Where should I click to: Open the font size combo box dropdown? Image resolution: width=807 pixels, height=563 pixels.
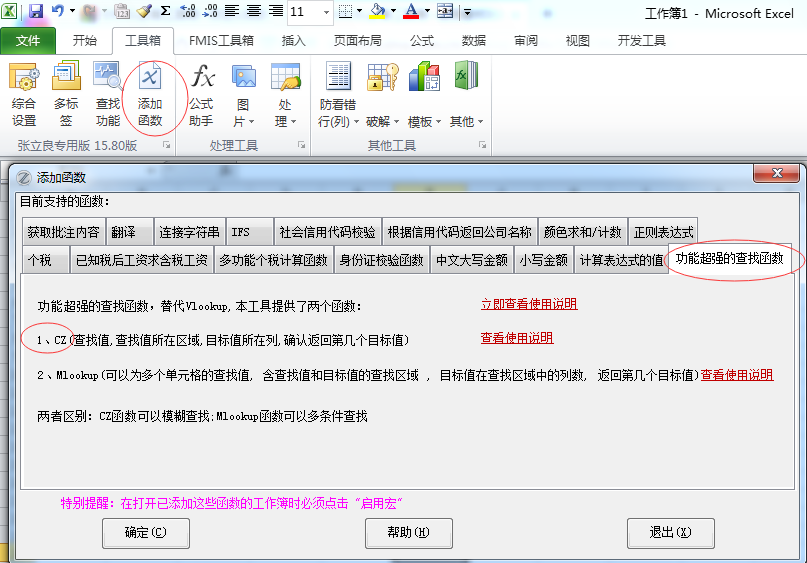coord(327,12)
